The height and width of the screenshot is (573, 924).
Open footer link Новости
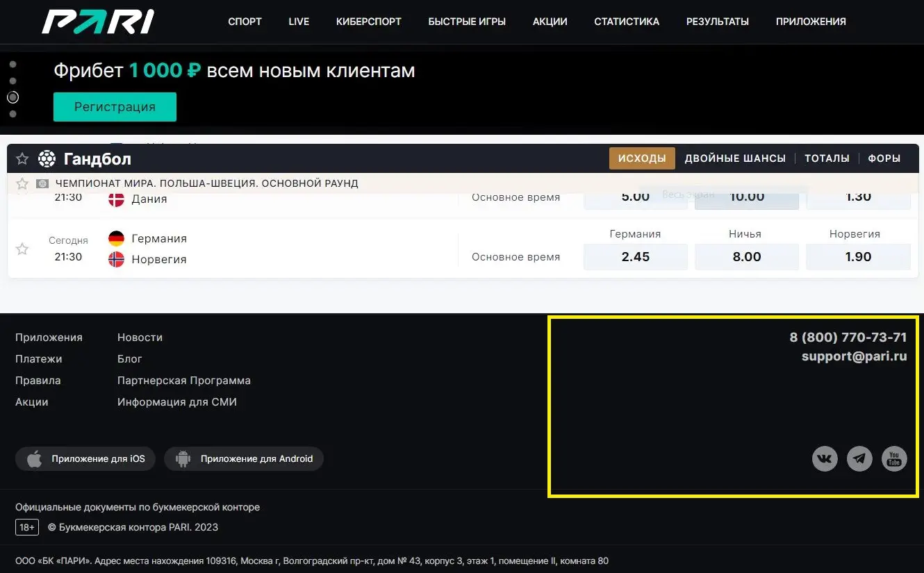(140, 338)
